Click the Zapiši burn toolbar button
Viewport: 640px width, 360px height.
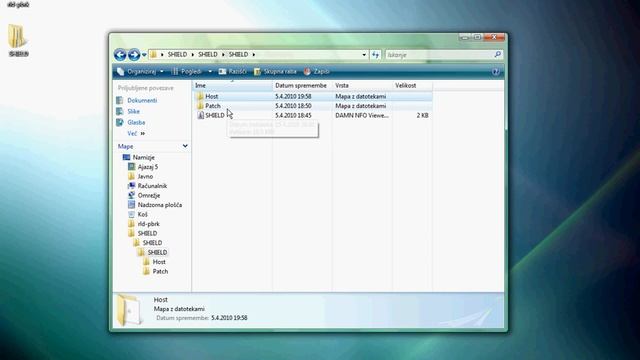[x=317, y=71]
